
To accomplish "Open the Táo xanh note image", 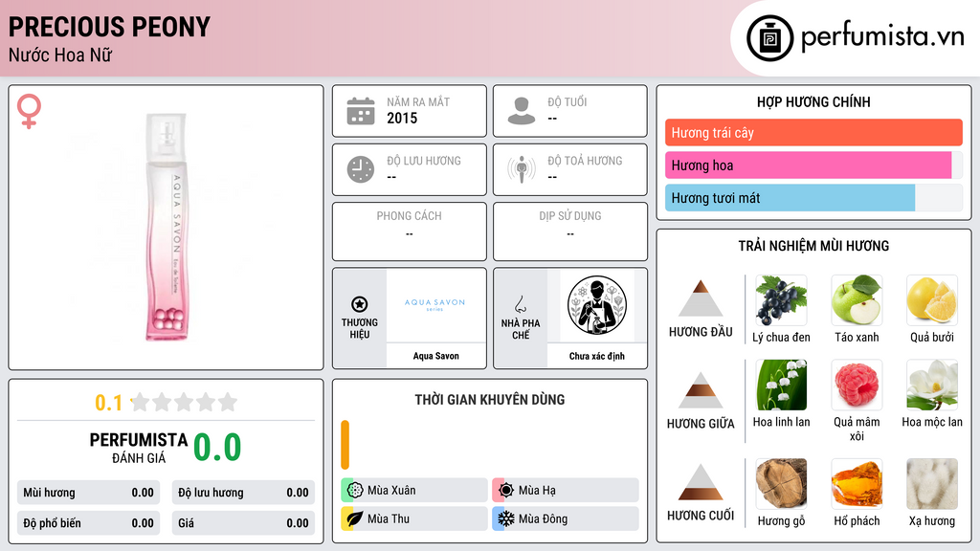I will coord(857,300).
